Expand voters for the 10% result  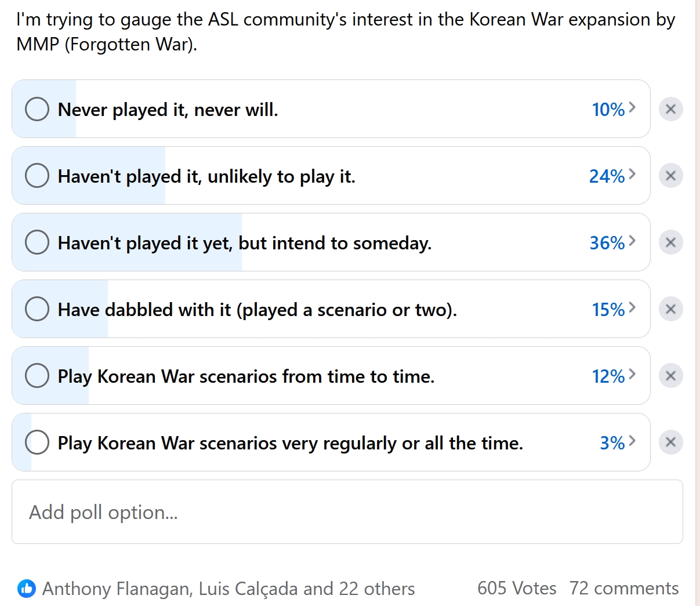pyautogui.click(x=614, y=109)
